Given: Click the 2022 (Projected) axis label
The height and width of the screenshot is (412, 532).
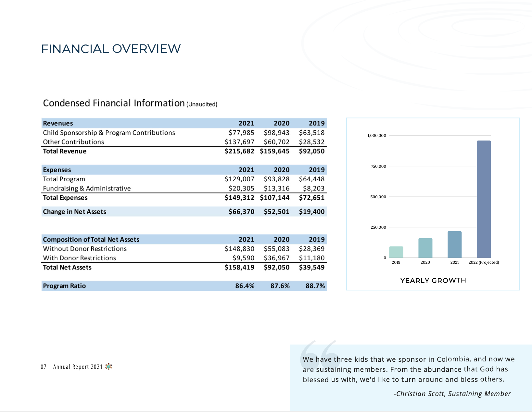Looking at the screenshot, I should point(484,262).
